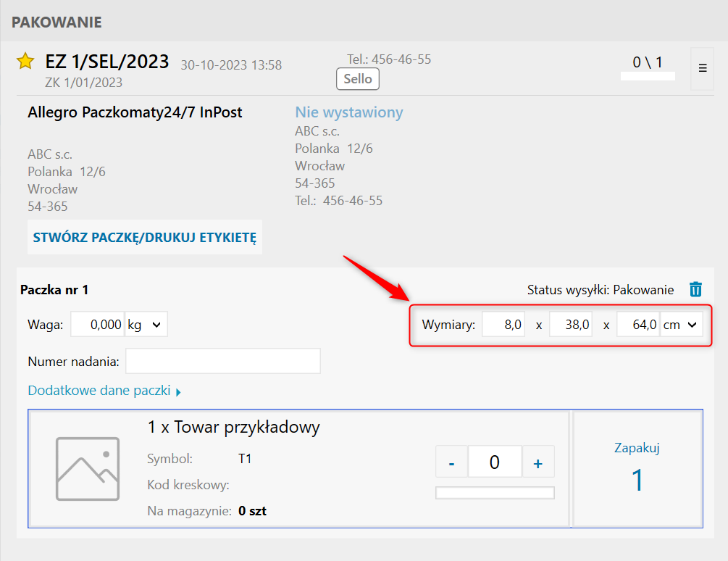This screenshot has width=728, height=561.
Task: Delete package 1 with trash icon
Action: coord(695,289)
